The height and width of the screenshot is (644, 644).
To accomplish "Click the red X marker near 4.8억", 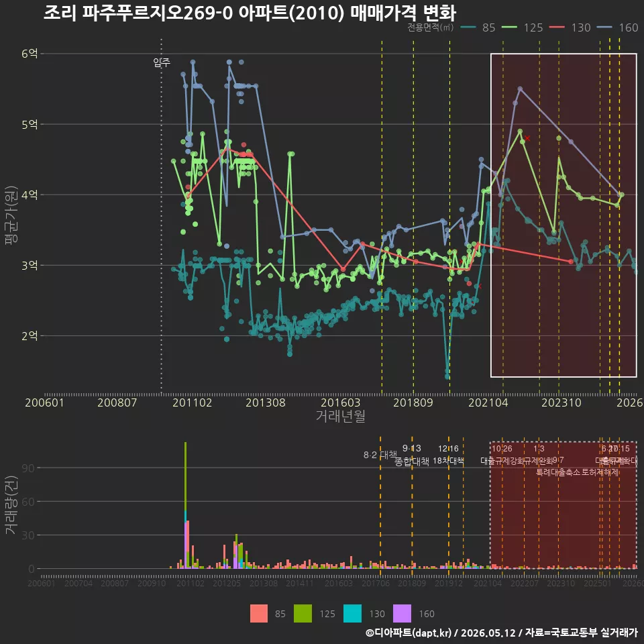I will point(527,138).
